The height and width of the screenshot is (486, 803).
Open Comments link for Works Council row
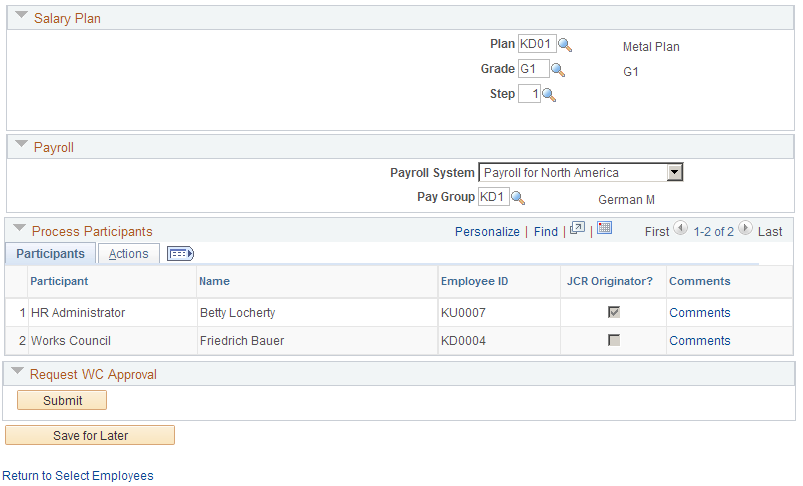tap(700, 341)
